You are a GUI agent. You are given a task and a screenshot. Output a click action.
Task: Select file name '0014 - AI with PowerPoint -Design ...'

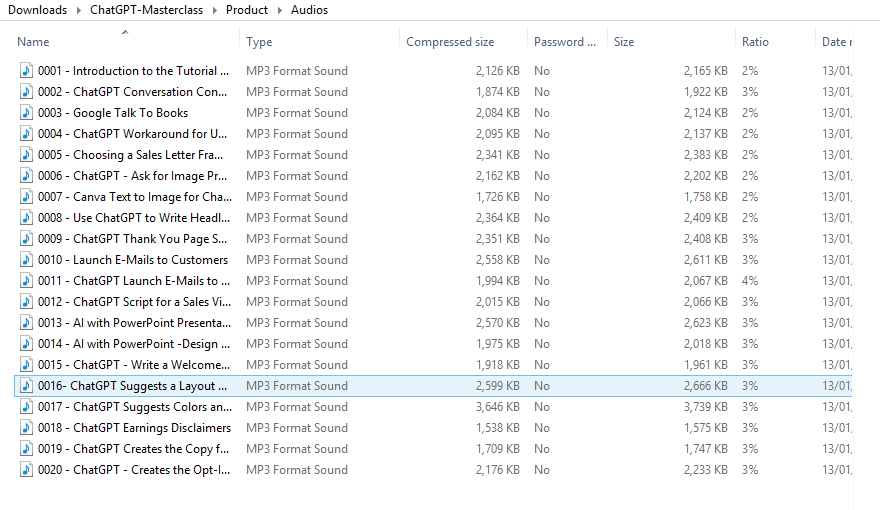pyautogui.click(x=134, y=344)
